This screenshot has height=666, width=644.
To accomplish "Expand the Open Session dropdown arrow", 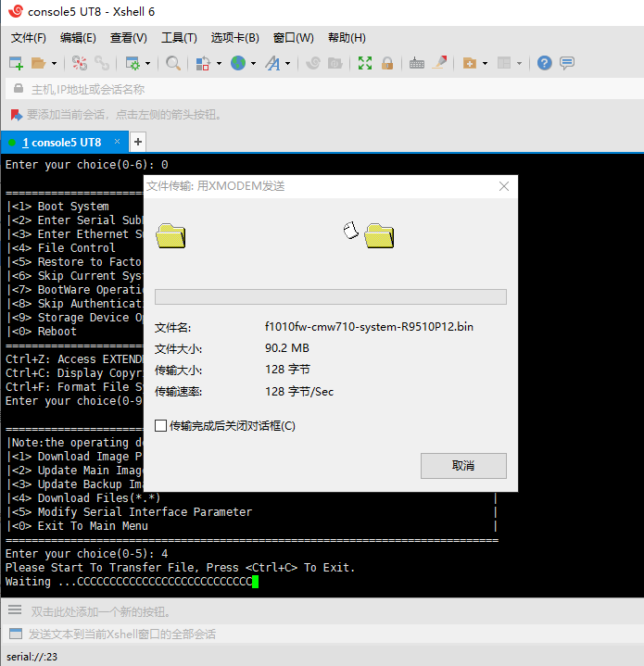I will click(x=54, y=64).
